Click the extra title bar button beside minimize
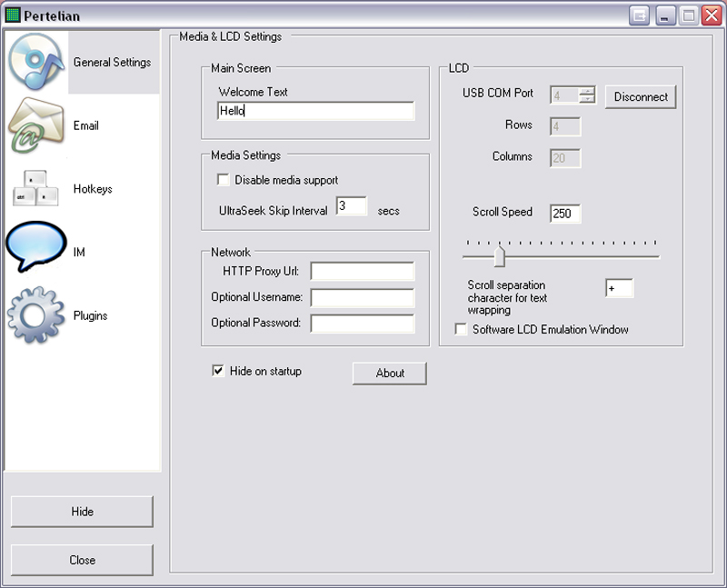This screenshot has height=588, width=727. [x=640, y=15]
